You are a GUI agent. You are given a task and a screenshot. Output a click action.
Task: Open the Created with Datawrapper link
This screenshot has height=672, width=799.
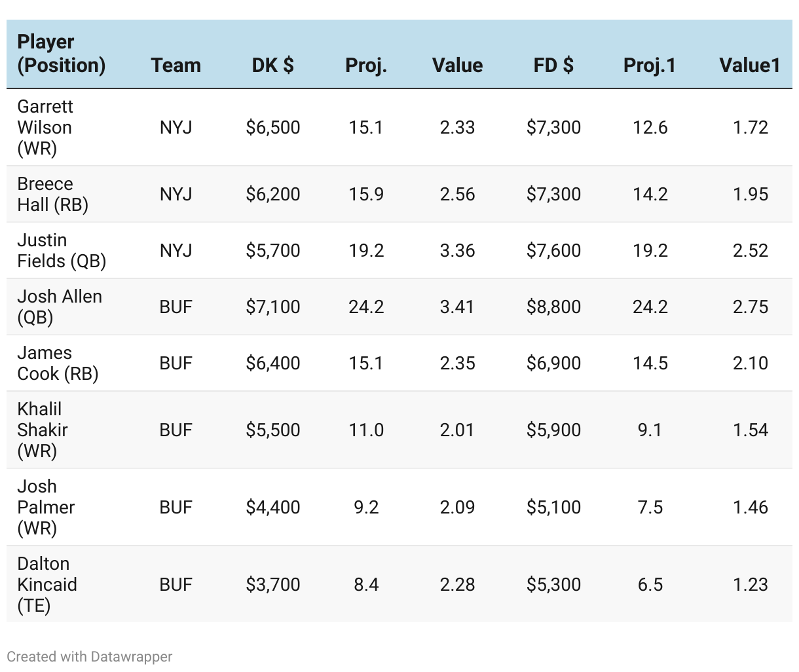90,656
